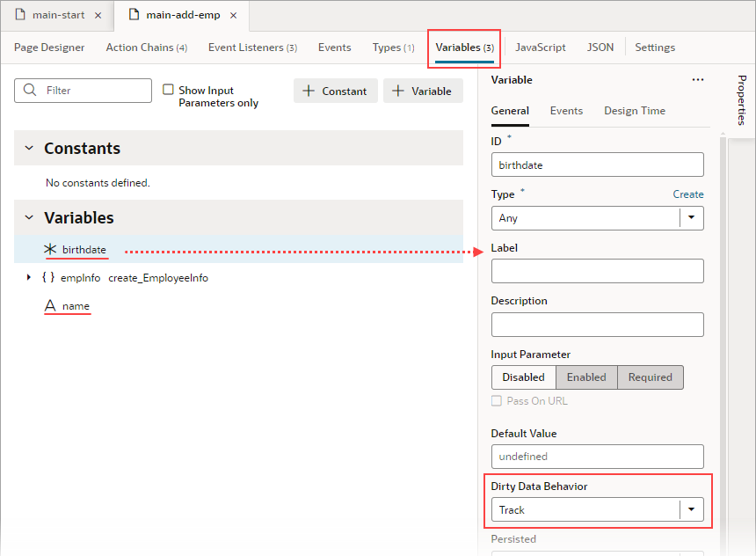Click inside the Label input field
The width and height of the screenshot is (756, 556).
[x=597, y=270]
